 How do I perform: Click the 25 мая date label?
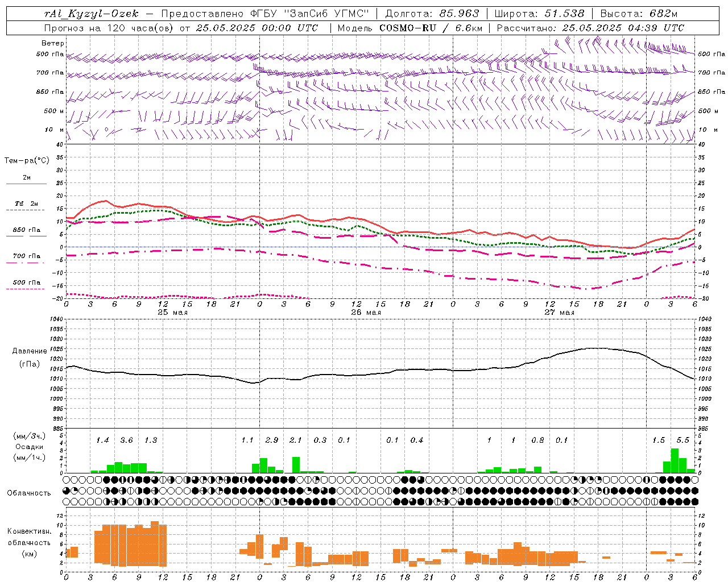point(172,313)
